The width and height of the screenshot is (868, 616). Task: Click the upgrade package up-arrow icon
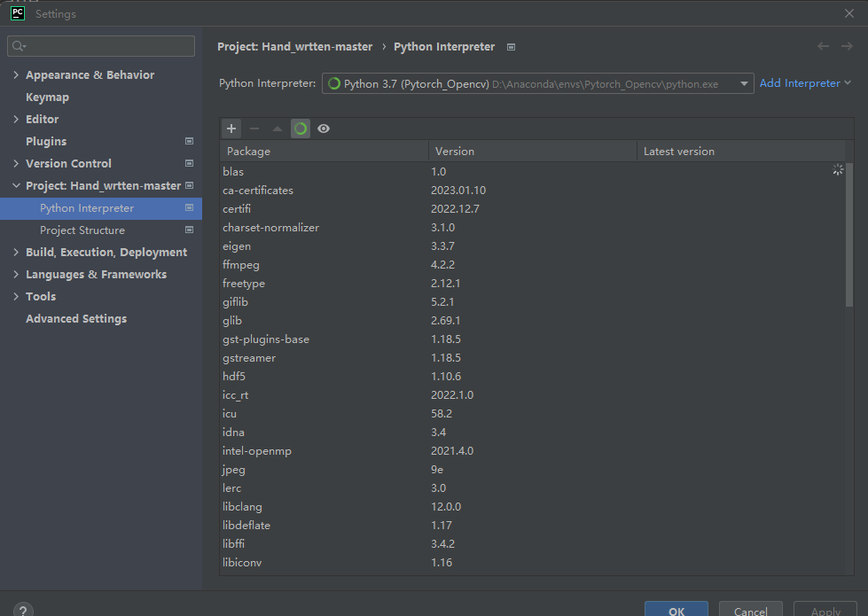[x=278, y=129]
